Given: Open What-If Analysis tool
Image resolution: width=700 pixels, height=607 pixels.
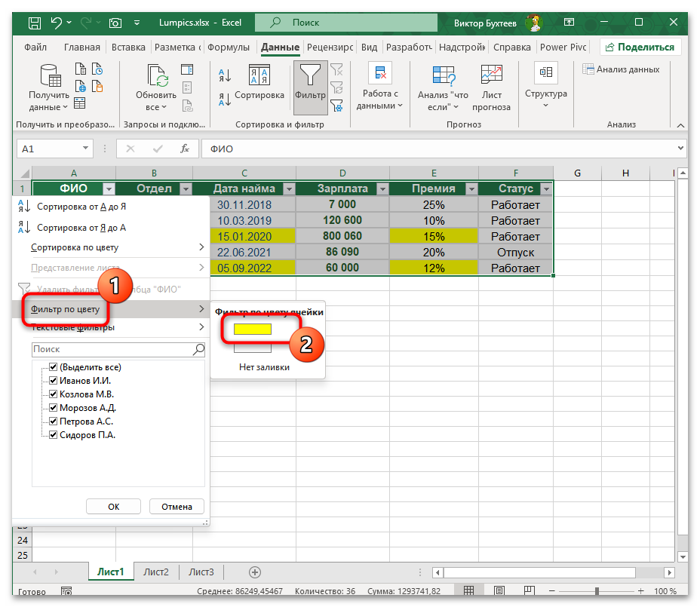Looking at the screenshot, I should [443, 78].
